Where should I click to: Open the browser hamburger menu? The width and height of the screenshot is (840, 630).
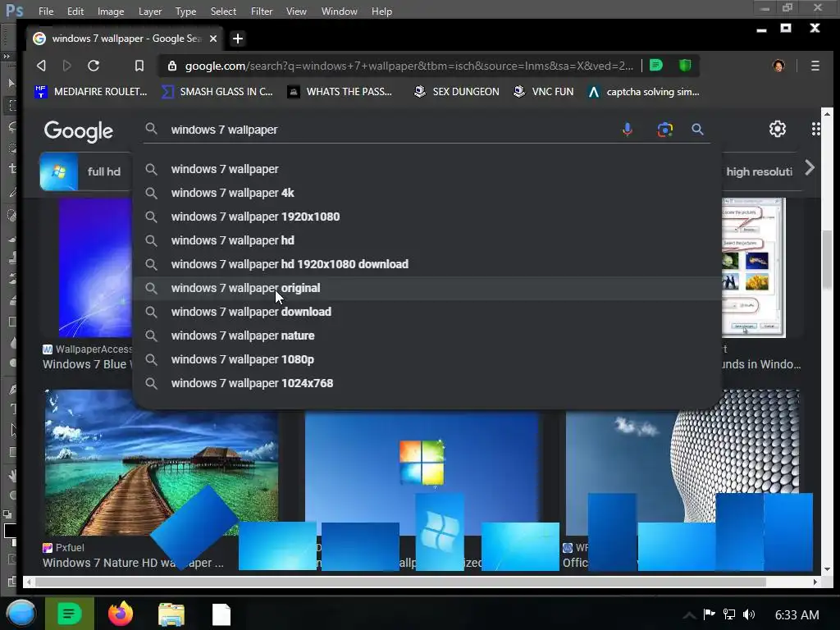[x=815, y=66]
